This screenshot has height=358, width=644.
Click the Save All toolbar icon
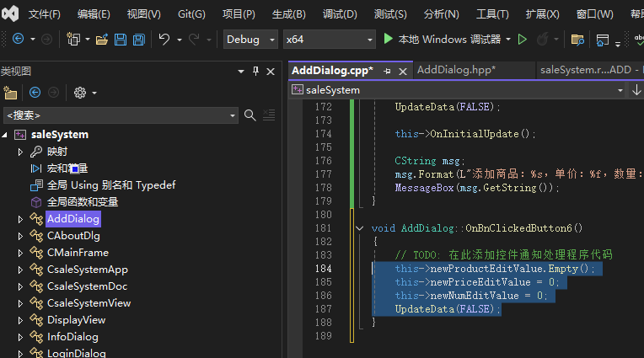pos(137,40)
